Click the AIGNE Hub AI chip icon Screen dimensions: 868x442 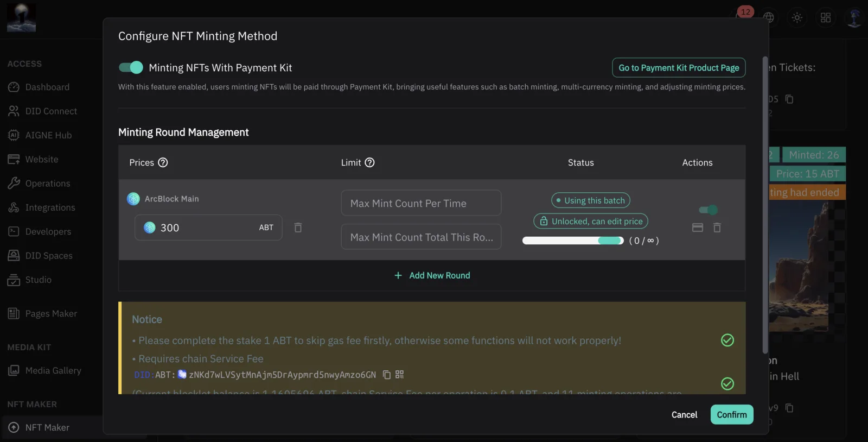click(x=14, y=135)
